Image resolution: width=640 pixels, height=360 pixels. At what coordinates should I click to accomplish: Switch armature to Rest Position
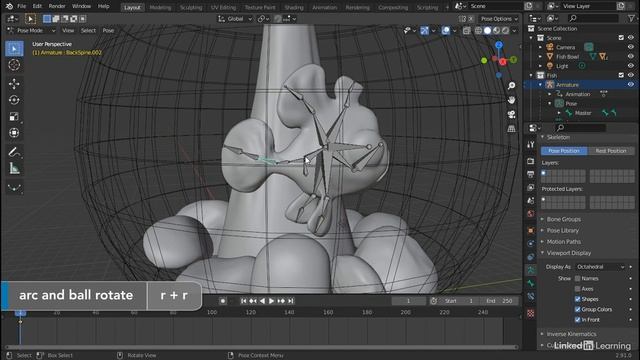pyautogui.click(x=611, y=151)
